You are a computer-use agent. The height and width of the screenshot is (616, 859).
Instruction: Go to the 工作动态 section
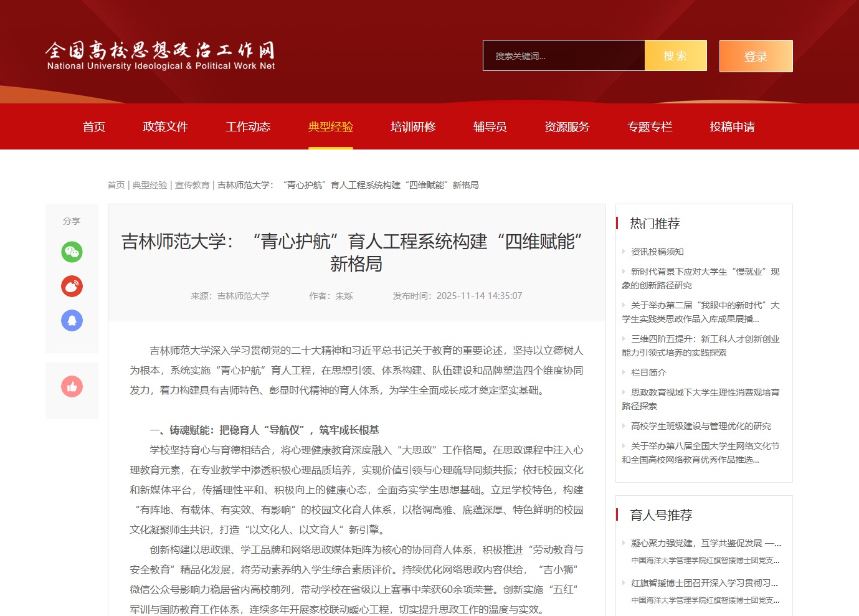click(x=248, y=127)
